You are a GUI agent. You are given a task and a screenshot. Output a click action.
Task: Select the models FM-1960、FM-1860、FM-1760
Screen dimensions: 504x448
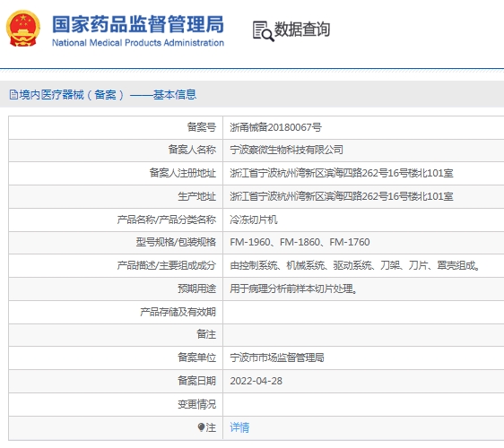(300, 242)
